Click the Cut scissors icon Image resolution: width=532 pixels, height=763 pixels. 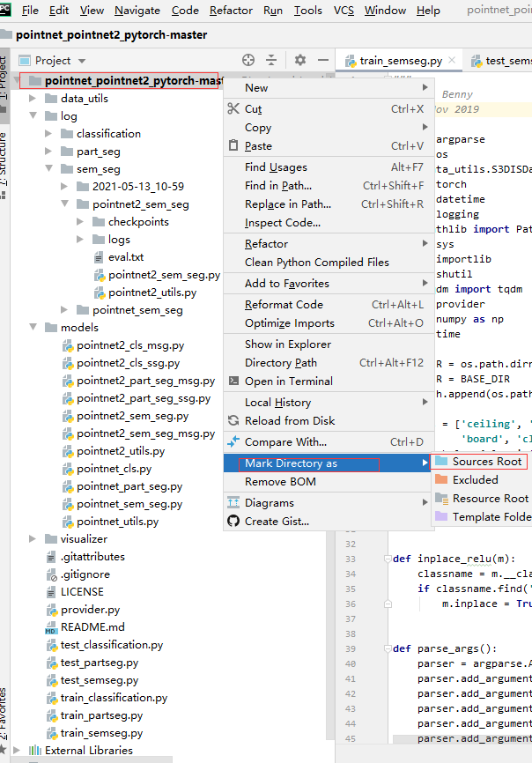[x=233, y=108]
